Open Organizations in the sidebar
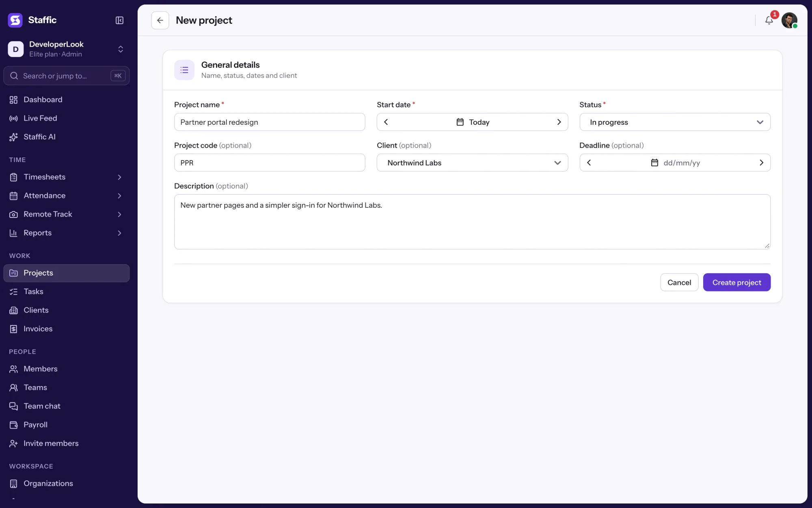 click(67, 483)
